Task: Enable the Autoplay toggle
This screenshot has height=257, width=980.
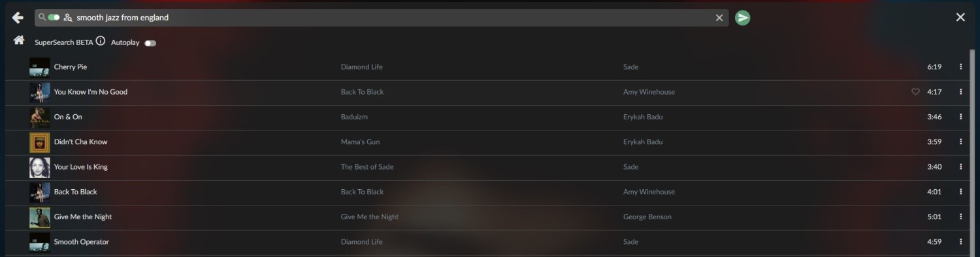Action: tap(150, 43)
